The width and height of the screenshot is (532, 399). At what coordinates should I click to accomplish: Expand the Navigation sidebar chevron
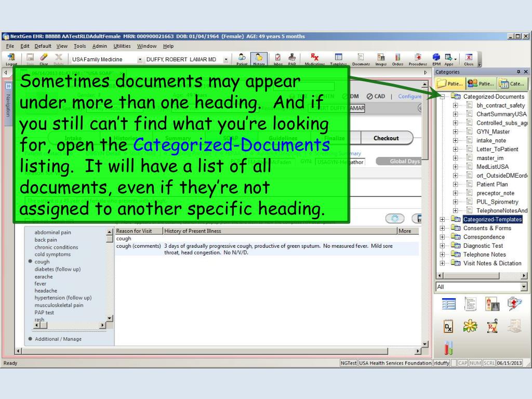(x=8, y=86)
